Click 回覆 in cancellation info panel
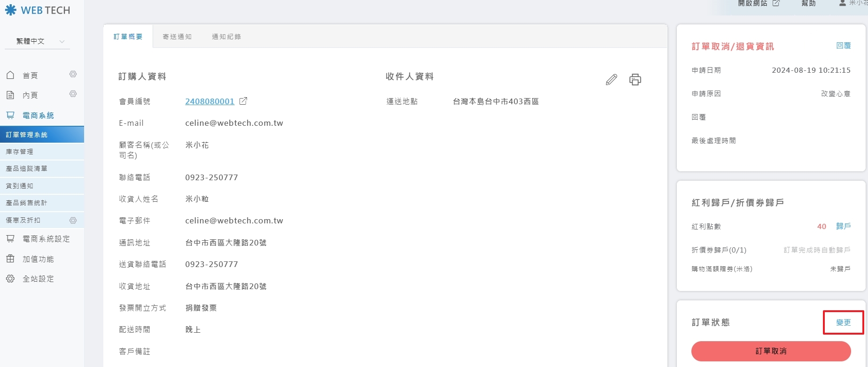This screenshot has height=367, width=868. pos(843,46)
